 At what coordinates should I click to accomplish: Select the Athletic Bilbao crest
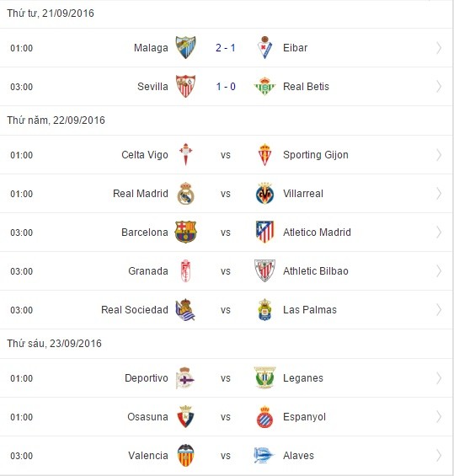tap(264, 271)
